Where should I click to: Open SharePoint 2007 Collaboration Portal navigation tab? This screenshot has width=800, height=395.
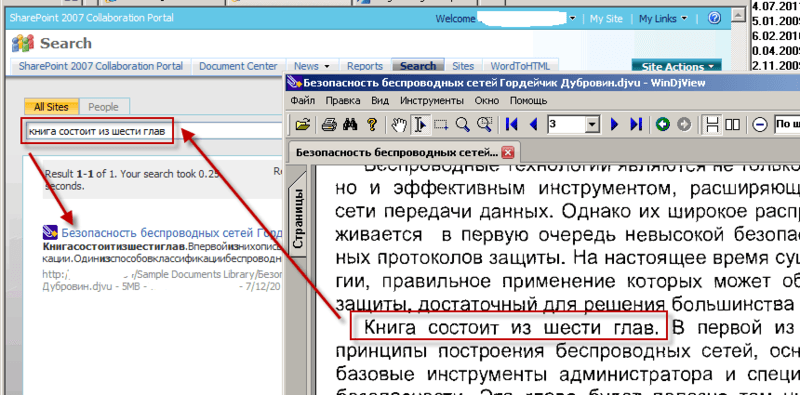(101, 66)
